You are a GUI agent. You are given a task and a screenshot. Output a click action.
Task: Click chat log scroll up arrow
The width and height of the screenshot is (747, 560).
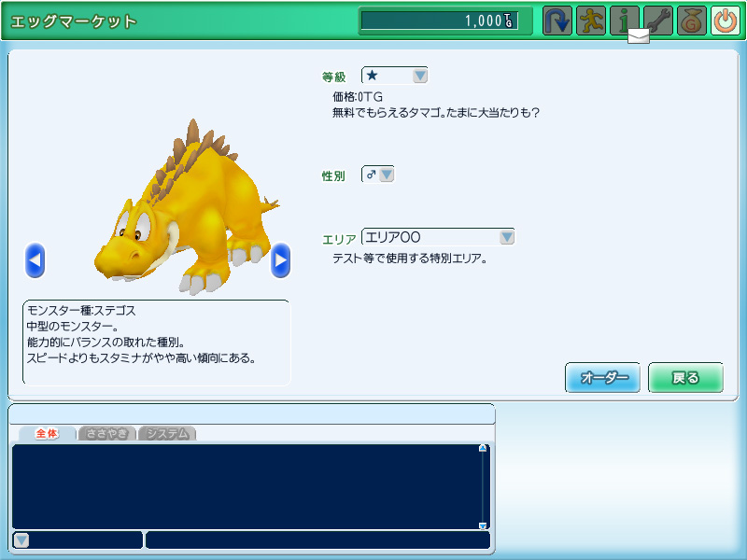(483, 448)
